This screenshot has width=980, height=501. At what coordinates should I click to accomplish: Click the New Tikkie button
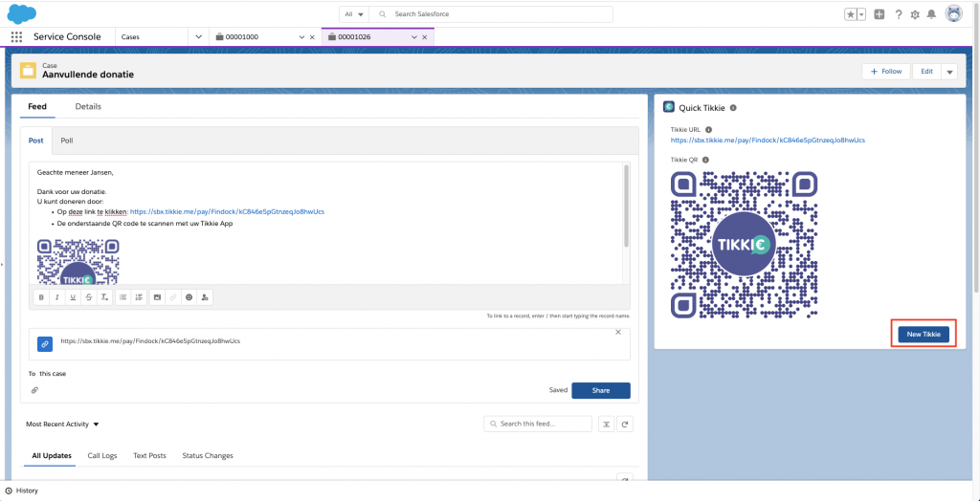tap(924, 334)
